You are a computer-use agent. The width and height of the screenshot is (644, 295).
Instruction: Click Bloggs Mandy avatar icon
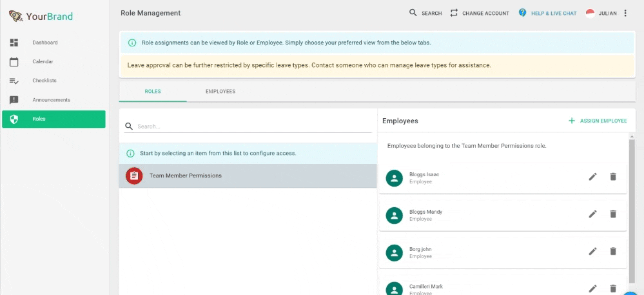pos(395,215)
